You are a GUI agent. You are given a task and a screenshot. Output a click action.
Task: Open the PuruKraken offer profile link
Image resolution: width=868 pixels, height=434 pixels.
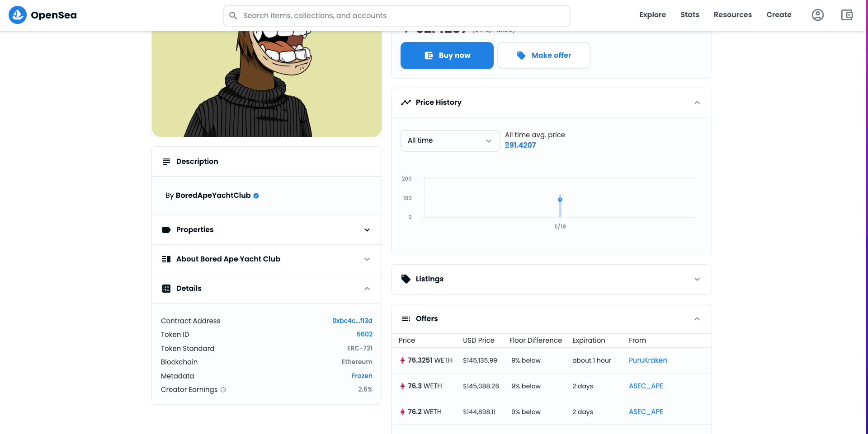648,360
